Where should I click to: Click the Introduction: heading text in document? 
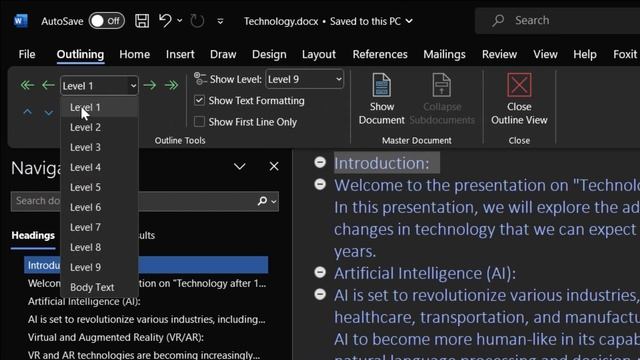(x=382, y=163)
